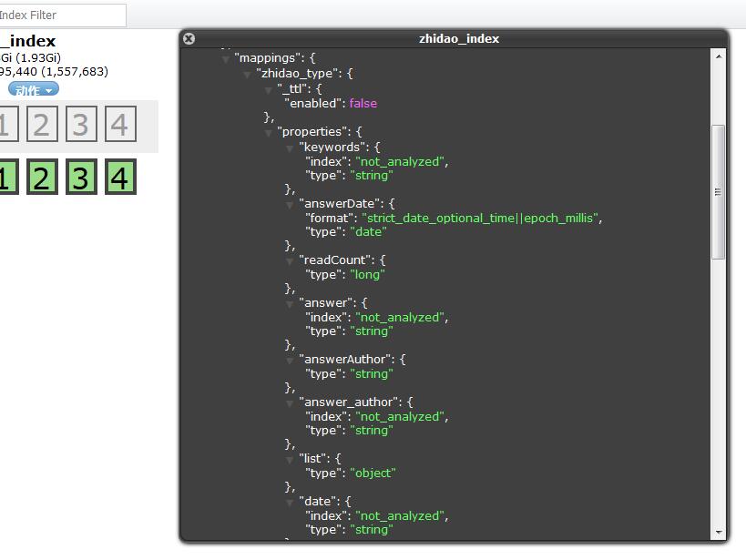Click the document count 1,557,683 text
The height and width of the screenshot is (560, 746).
click(x=75, y=71)
